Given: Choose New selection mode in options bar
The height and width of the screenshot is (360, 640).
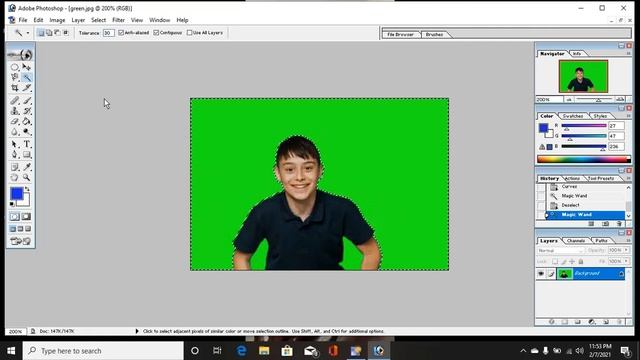Looking at the screenshot, I should pyautogui.click(x=41, y=33).
